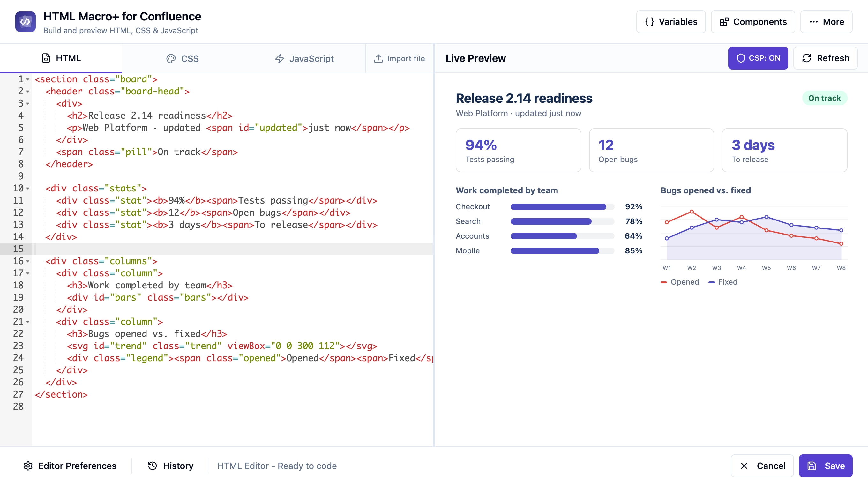Cancel the editing session
Screen dimensions: 868x485
click(762, 466)
